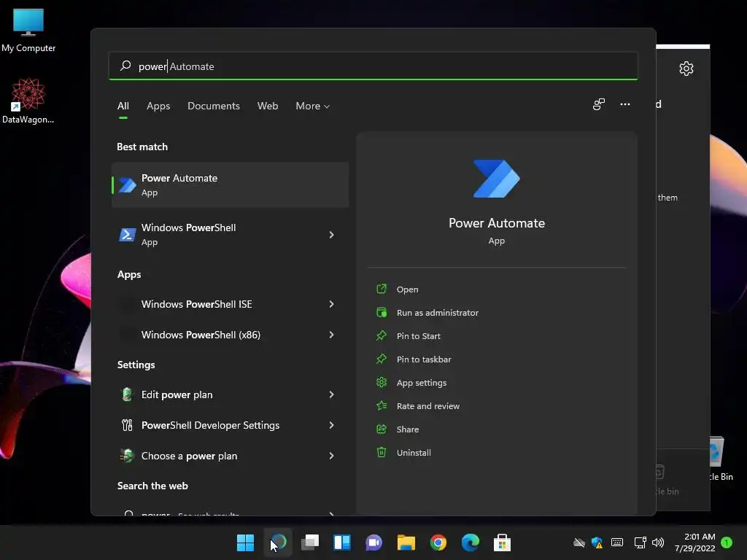
Task: Switch to the Apps search tab
Action: pyautogui.click(x=158, y=106)
